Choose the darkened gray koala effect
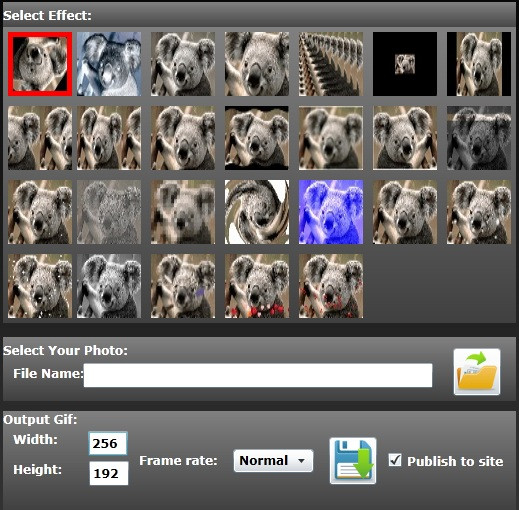This screenshot has height=510, width=519. point(479,138)
